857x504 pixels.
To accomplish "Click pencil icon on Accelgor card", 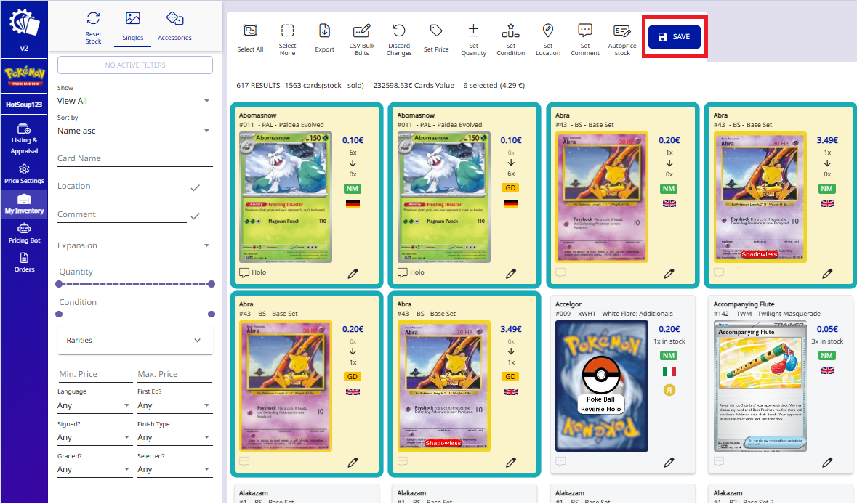I will 669,463.
